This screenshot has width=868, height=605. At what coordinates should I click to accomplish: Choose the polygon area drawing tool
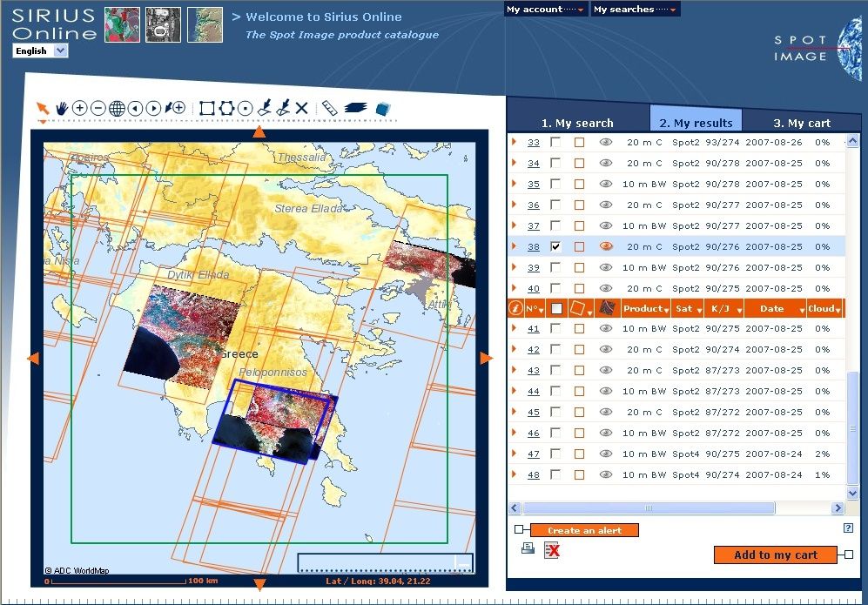pyautogui.click(x=226, y=108)
